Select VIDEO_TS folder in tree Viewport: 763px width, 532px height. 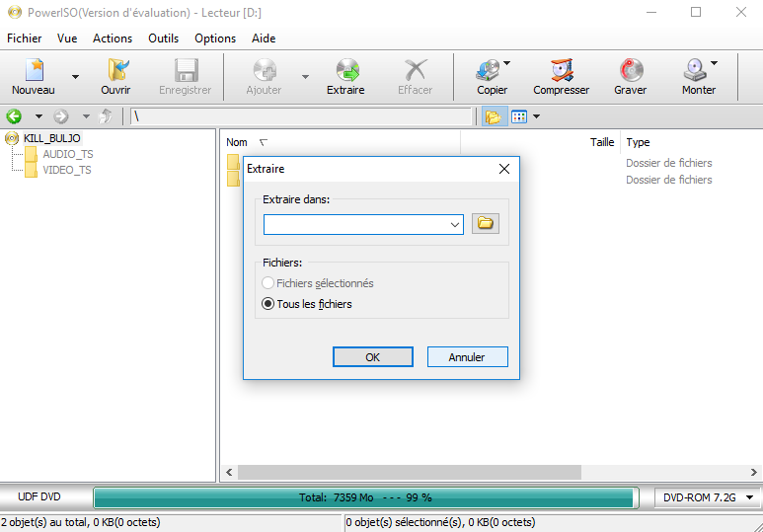click(x=67, y=170)
